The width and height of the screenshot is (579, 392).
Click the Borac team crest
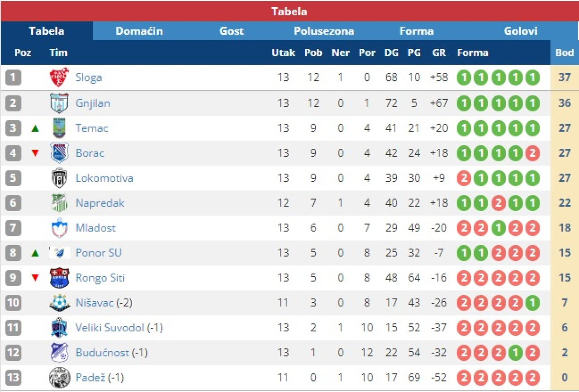click(x=59, y=153)
